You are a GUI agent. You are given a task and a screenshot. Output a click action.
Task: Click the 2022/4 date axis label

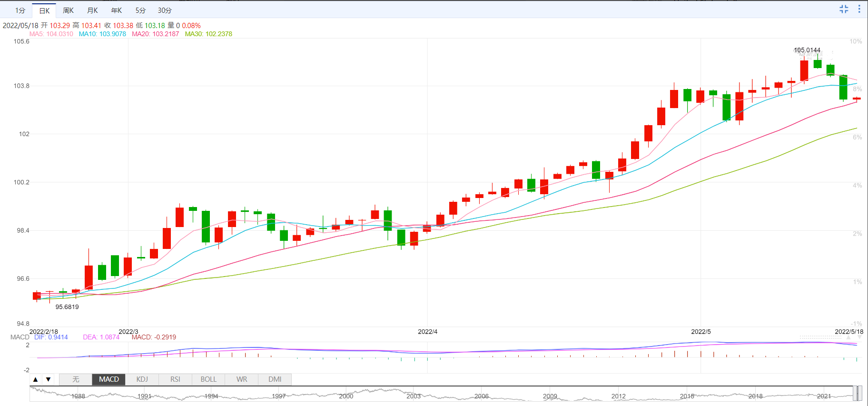(x=427, y=331)
